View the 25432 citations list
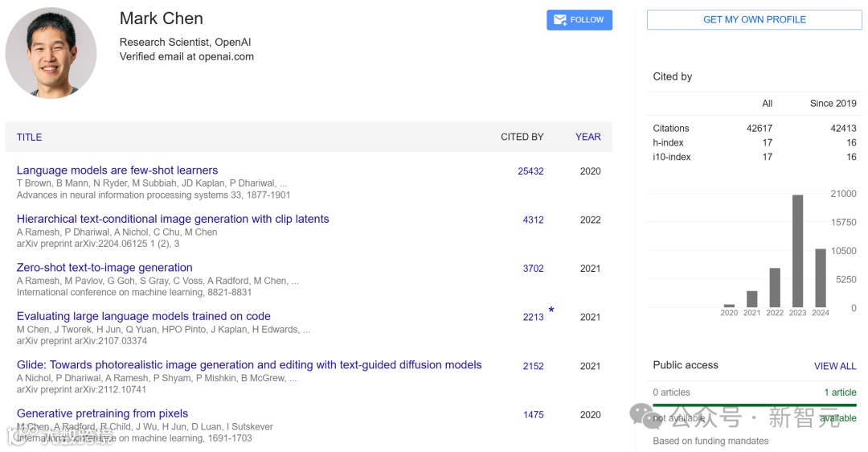The width and height of the screenshot is (868, 452). pyautogui.click(x=530, y=171)
